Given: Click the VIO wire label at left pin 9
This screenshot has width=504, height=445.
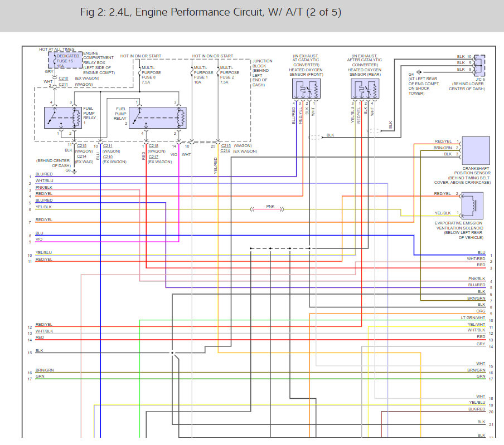Looking at the screenshot, I should (x=39, y=239).
